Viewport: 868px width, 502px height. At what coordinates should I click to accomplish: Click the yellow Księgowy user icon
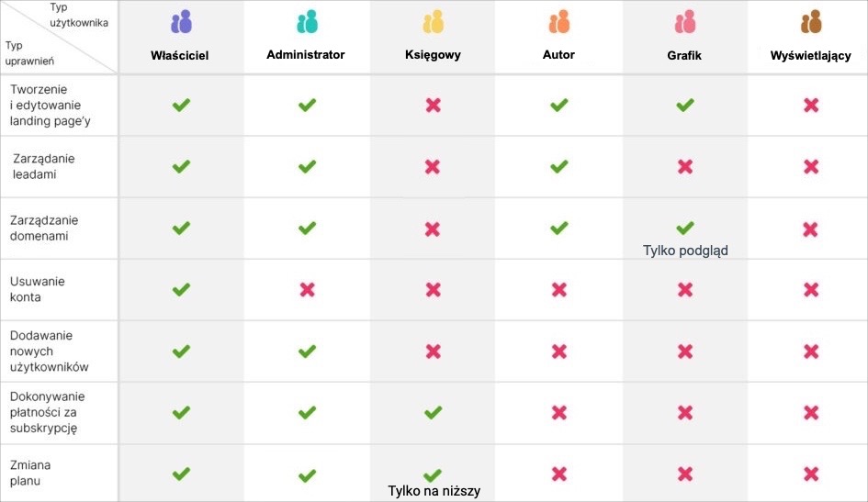tap(433, 22)
